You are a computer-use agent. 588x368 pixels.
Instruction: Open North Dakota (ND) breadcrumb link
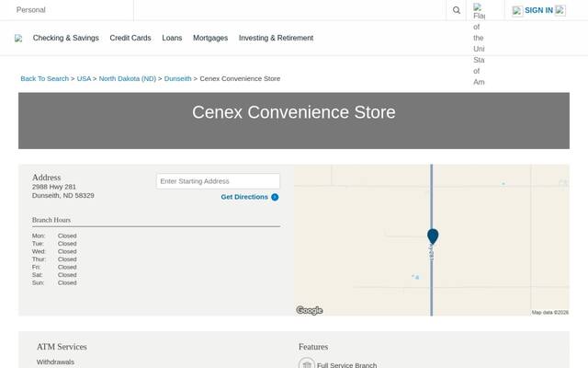click(x=128, y=78)
